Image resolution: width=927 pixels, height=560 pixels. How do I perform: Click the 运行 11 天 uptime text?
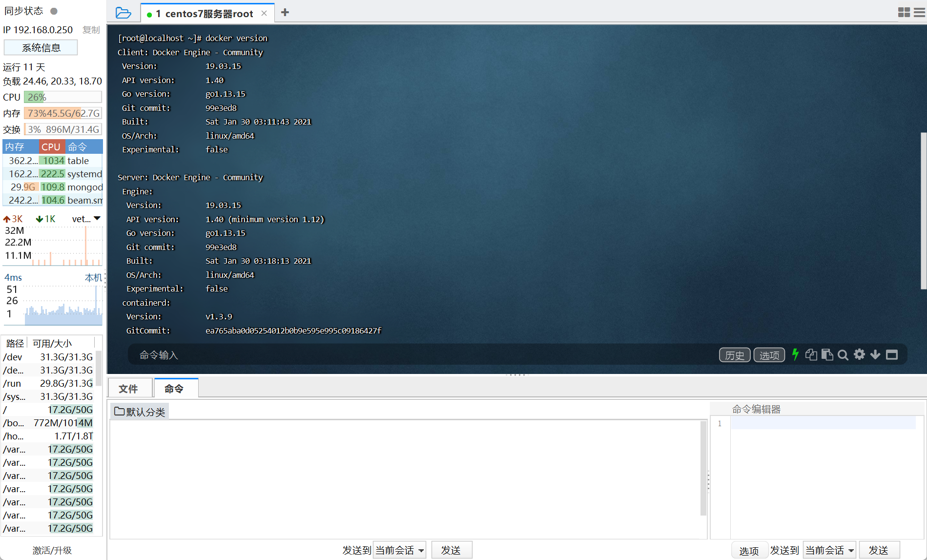pos(24,67)
